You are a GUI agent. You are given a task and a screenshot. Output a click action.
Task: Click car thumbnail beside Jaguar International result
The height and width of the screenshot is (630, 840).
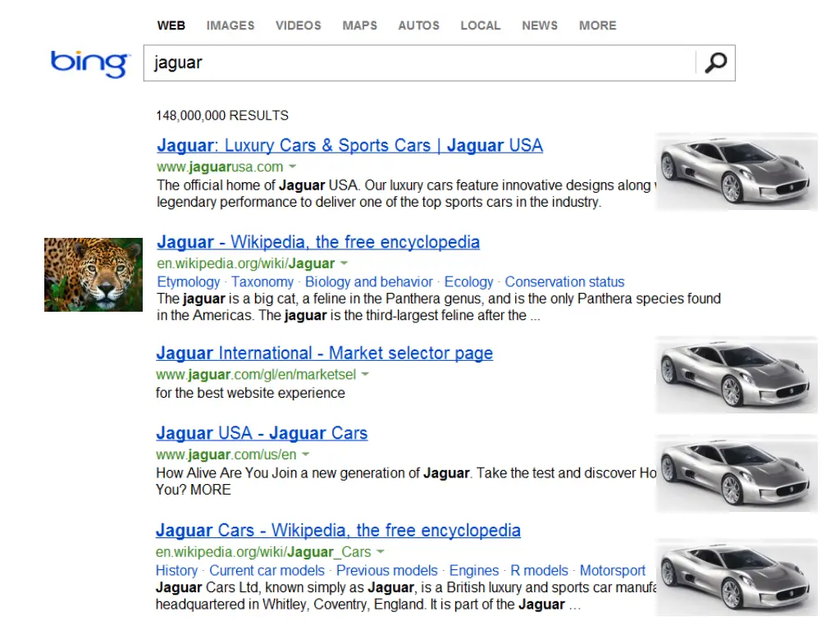pyautogui.click(x=737, y=375)
